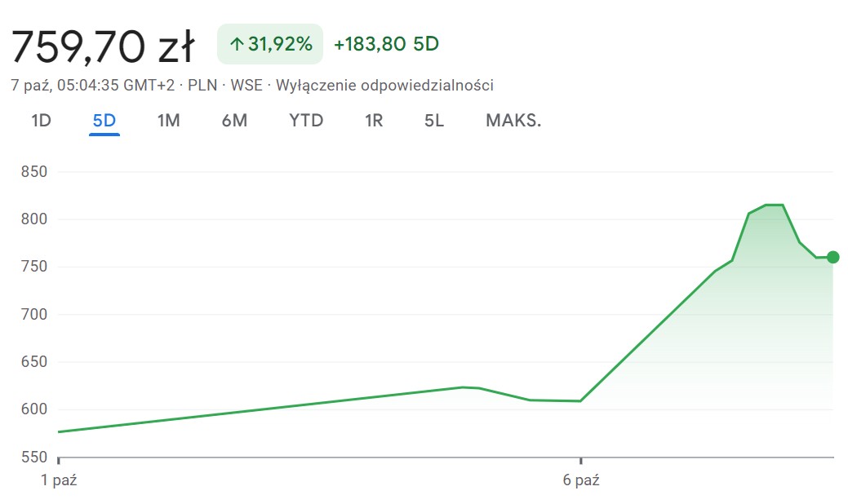Click the 550 y-axis label
The width and height of the screenshot is (848, 504).
(34, 458)
